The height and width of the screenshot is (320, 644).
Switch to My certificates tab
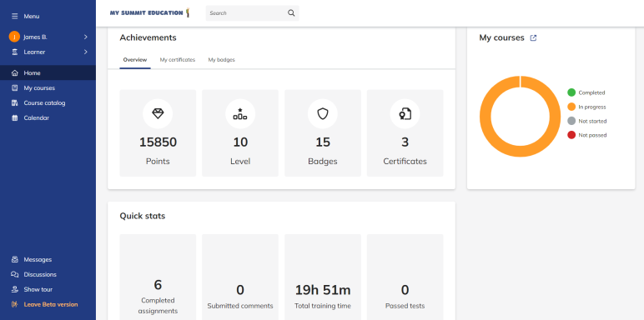178,60
